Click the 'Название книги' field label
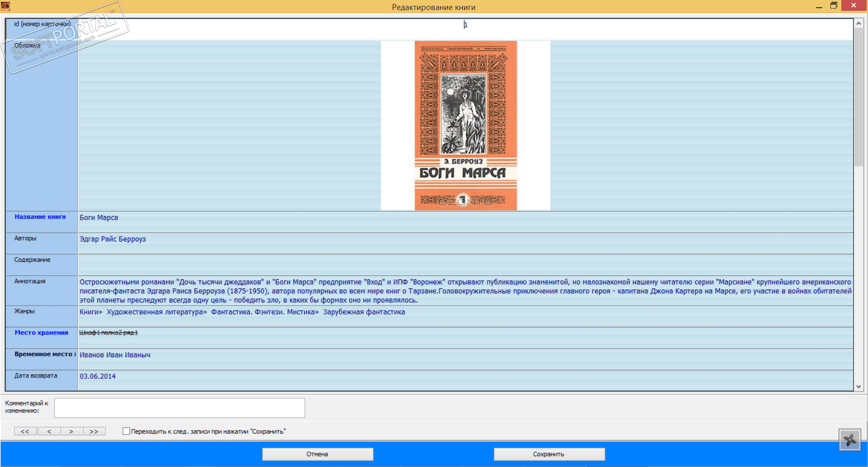Viewport: 868px width, 467px height. [40, 217]
